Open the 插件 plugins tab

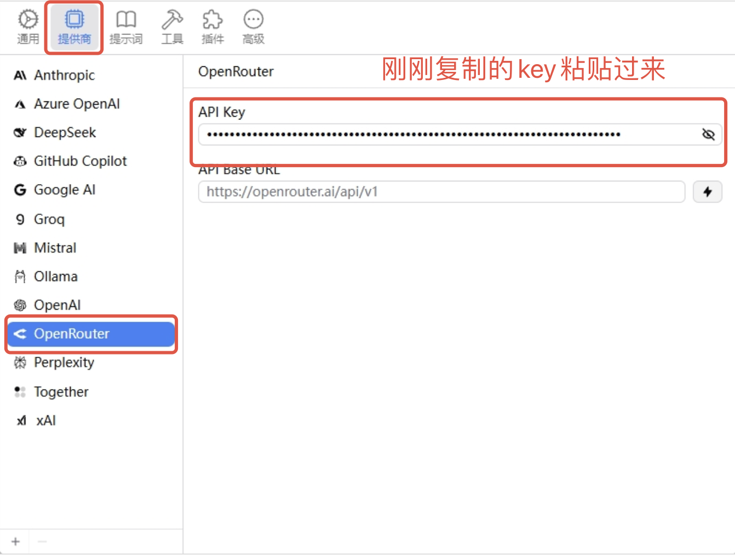pyautogui.click(x=213, y=27)
